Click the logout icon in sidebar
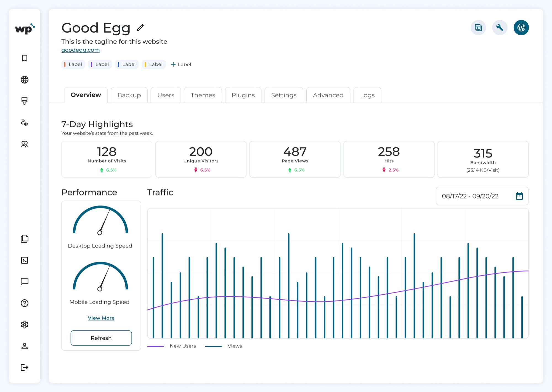 click(x=25, y=367)
